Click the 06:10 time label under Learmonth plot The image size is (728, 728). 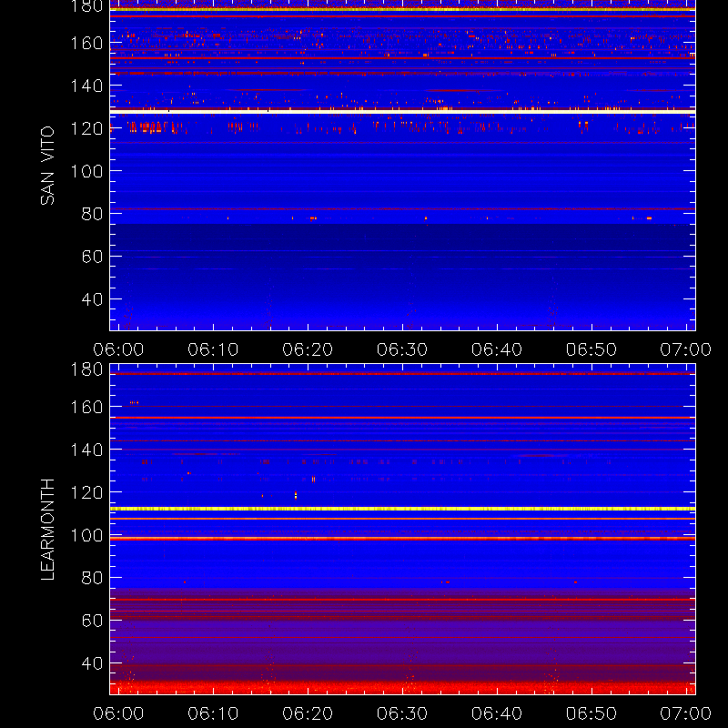[x=213, y=713]
